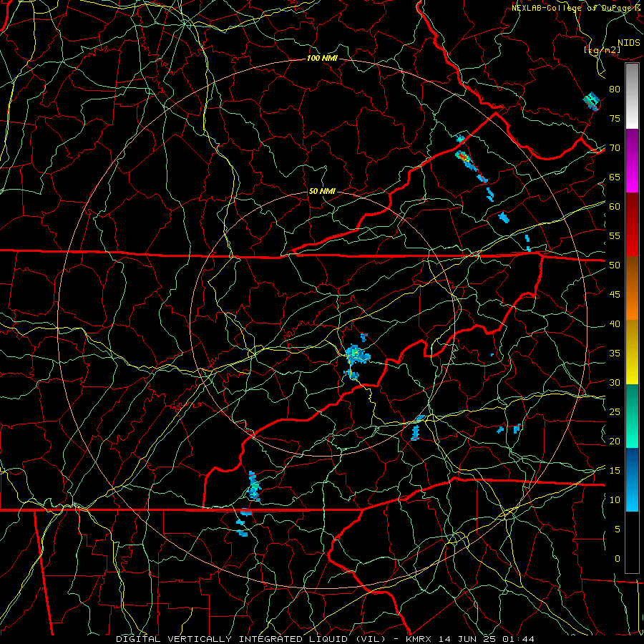Click the 55 value on the color scale
The image size is (644, 644).
[x=615, y=235]
